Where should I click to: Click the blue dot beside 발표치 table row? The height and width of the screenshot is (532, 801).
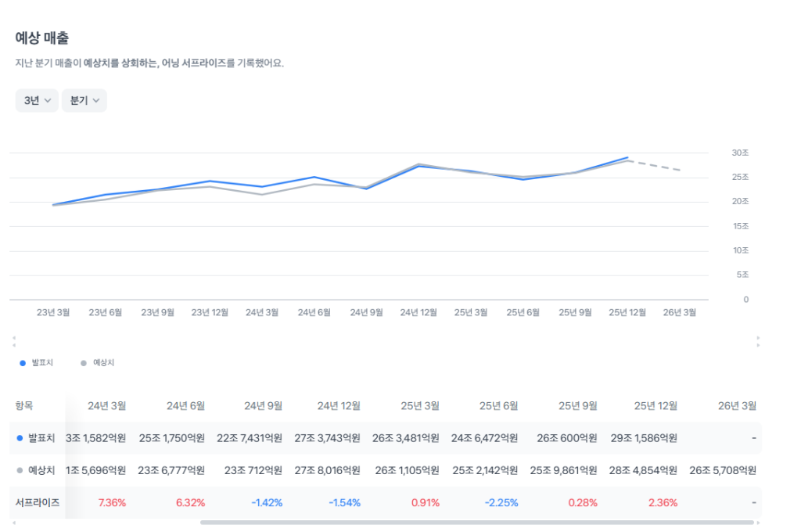tap(21, 438)
